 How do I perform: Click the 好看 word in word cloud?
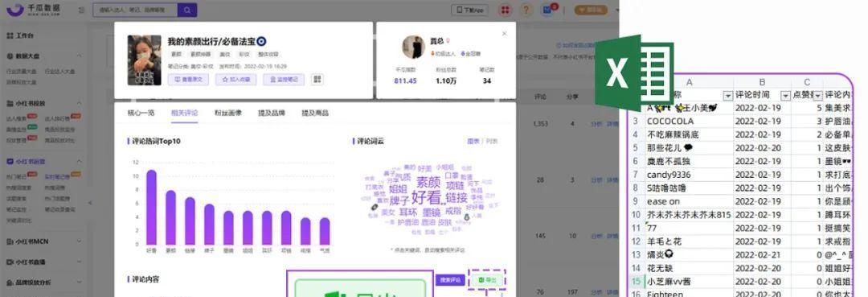(426, 198)
